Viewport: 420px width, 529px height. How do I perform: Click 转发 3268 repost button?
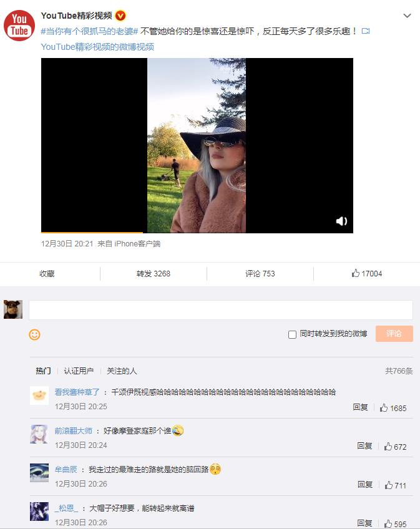(x=154, y=274)
